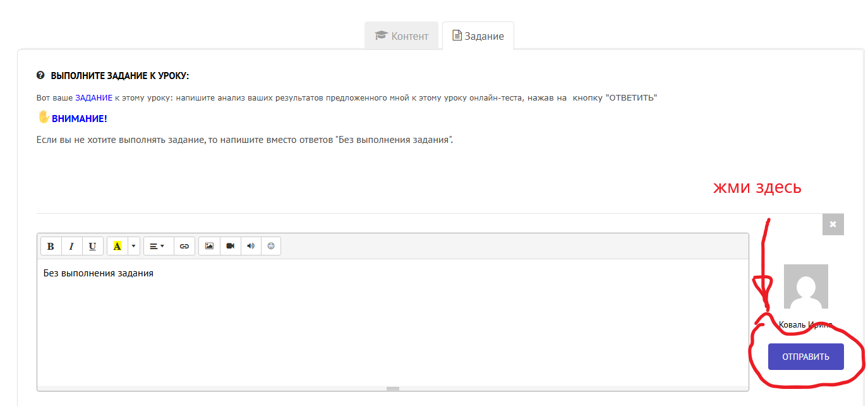Toggle italic text formatting
This screenshot has height=406, width=868.
click(71, 247)
